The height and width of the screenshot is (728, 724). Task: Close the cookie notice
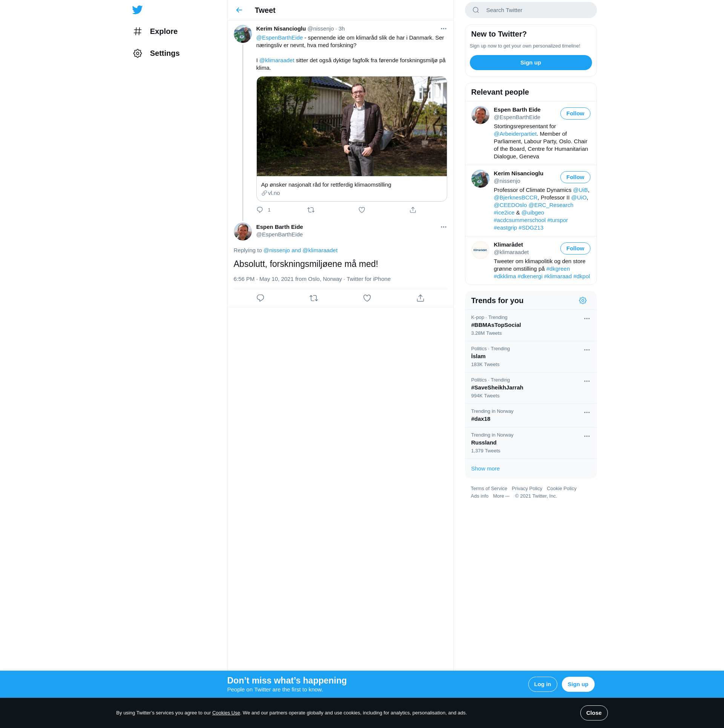pyautogui.click(x=594, y=713)
